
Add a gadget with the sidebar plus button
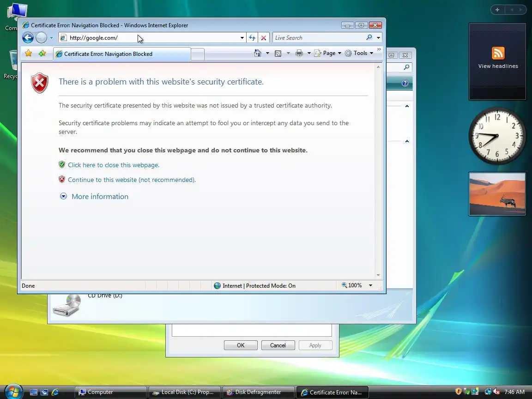(497, 10)
